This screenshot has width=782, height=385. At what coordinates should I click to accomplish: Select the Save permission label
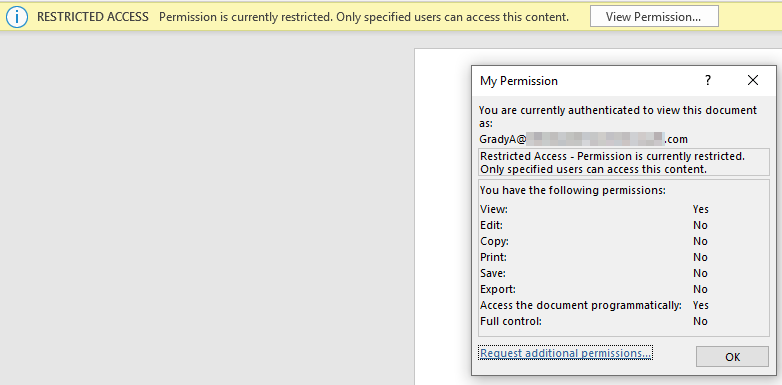pos(493,273)
